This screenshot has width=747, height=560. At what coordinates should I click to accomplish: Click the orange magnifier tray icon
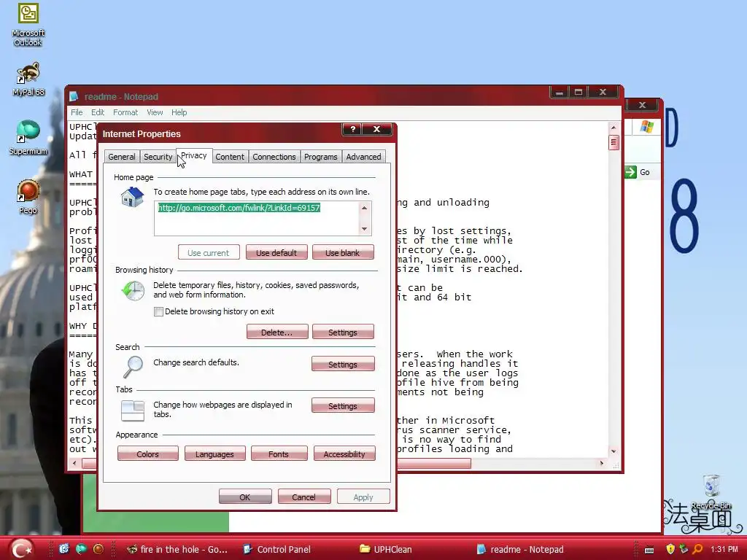[x=698, y=550]
